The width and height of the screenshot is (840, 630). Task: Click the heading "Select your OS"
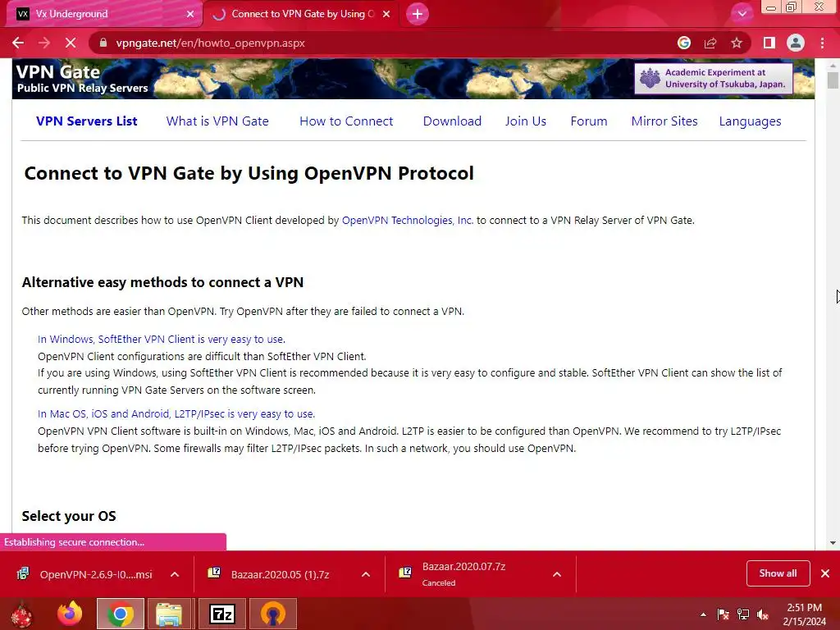tap(69, 516)
